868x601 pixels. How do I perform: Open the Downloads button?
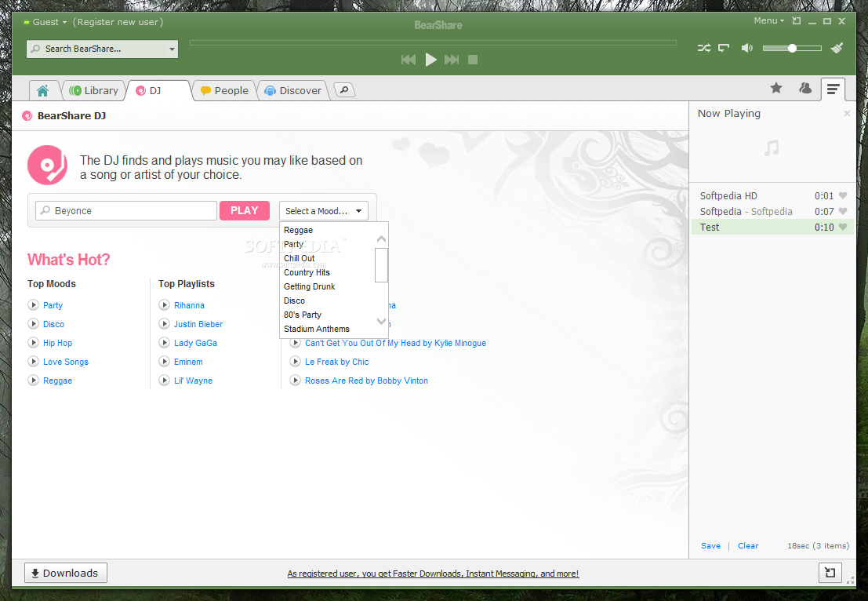(x=65, y=573)
